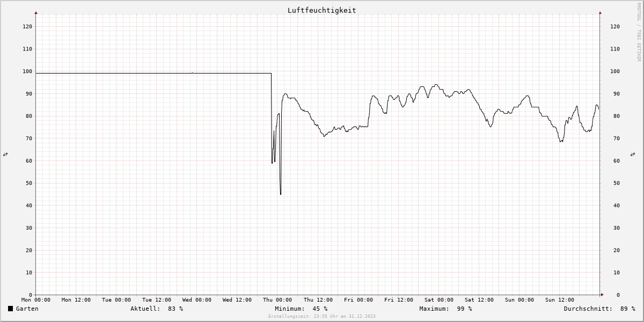Click the Wed 00:00 time axis label
The height and width of the screenshot is (322, 644).
coord(197,300)
